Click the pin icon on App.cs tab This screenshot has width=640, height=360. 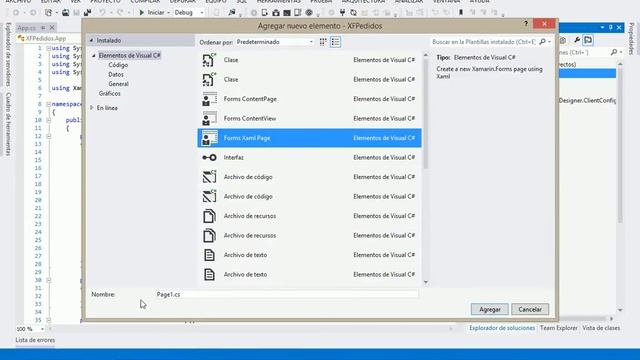[42, 28]
